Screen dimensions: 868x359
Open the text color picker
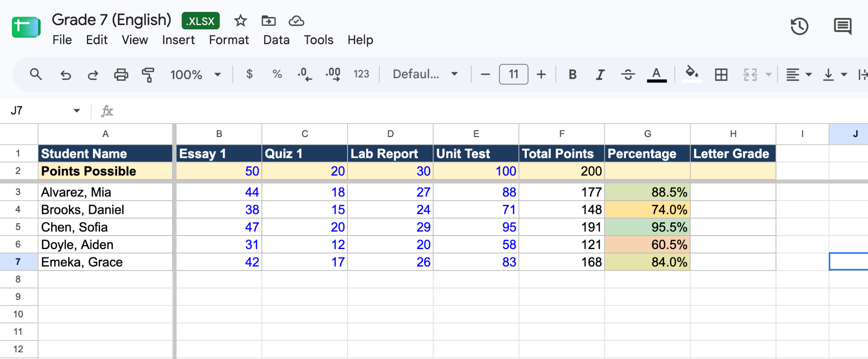(x=657, y=75)
